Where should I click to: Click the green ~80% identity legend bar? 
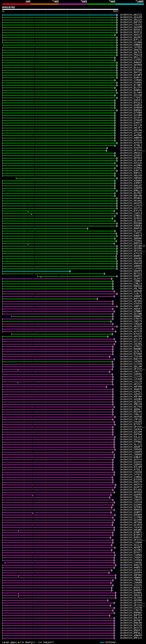click(101, 4)
